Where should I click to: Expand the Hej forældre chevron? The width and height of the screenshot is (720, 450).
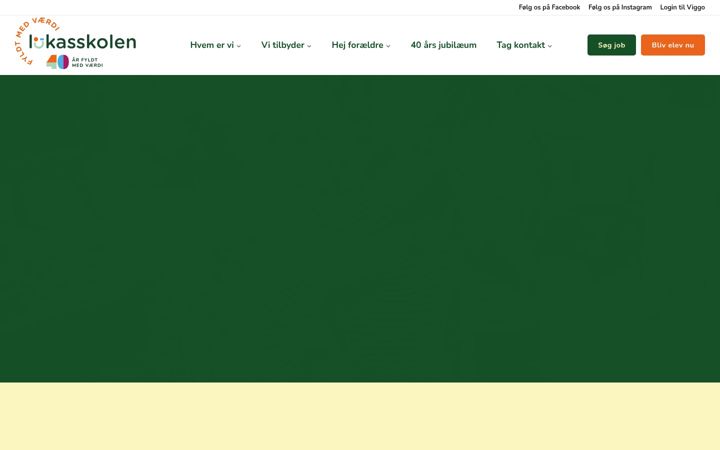click(x=388, y=46)
